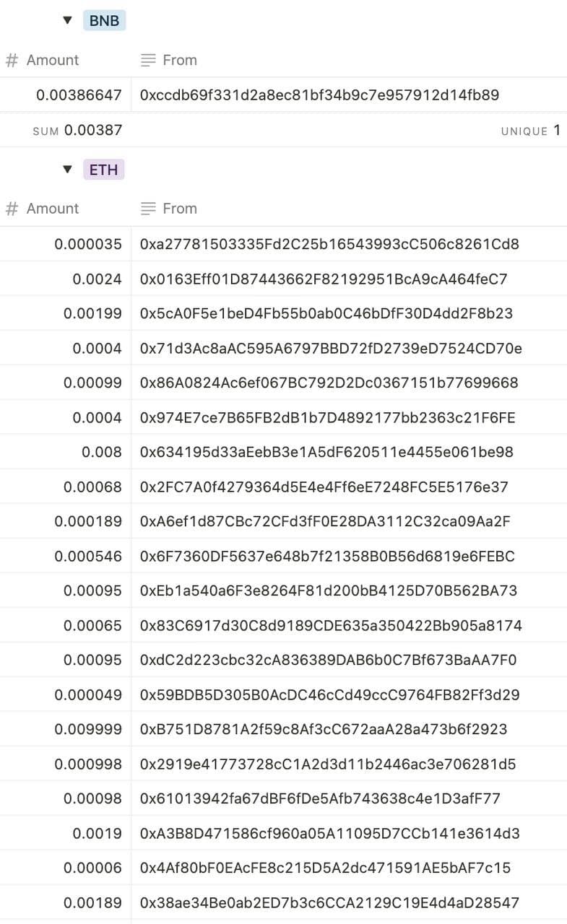The height and width of the screenshot is (924, 567).
Task: Click the BNB group tag label
Action: tap(104, 21)
